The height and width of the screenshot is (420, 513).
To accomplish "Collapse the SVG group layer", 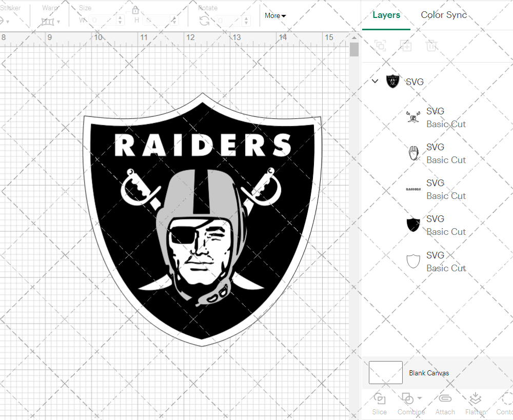I will point(375,81).
